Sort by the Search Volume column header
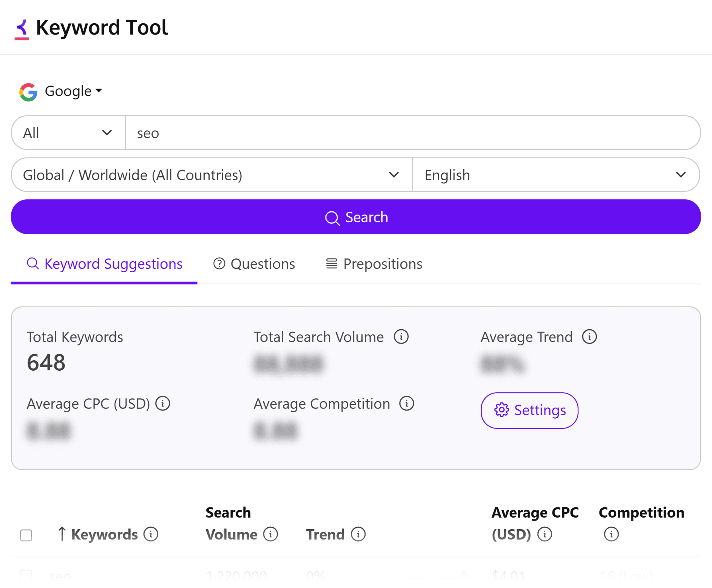This screenshot has height=588, width=712. pos(231,523)
